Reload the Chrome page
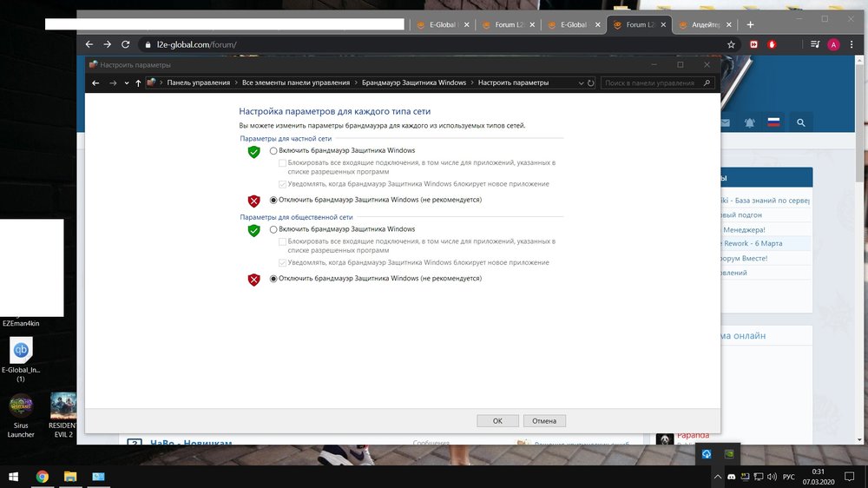This screenshot has height=488, width=868. [126, 44]
